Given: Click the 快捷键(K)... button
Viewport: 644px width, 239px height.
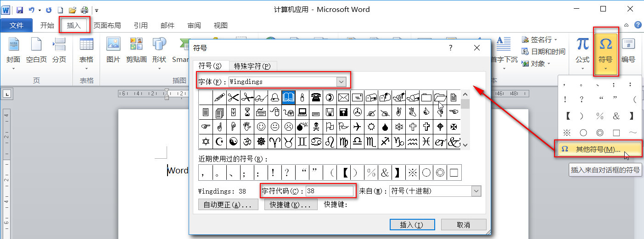Looking at the screenshot, I should pos(291,205).
